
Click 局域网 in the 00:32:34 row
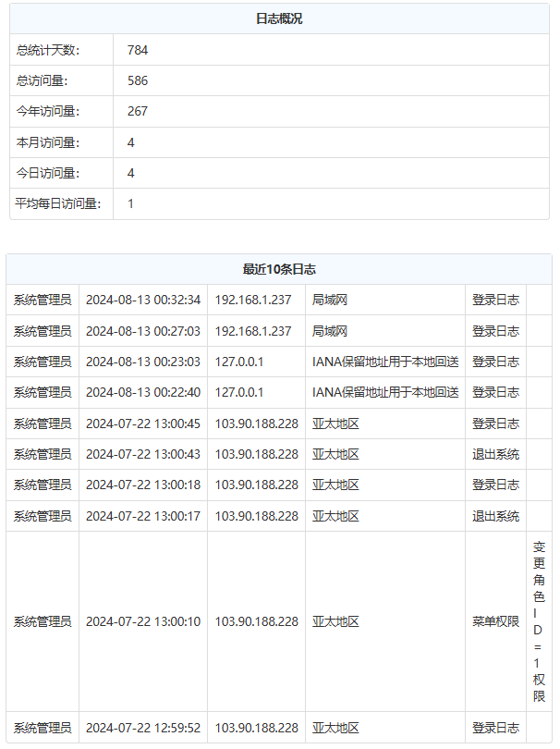330,300
